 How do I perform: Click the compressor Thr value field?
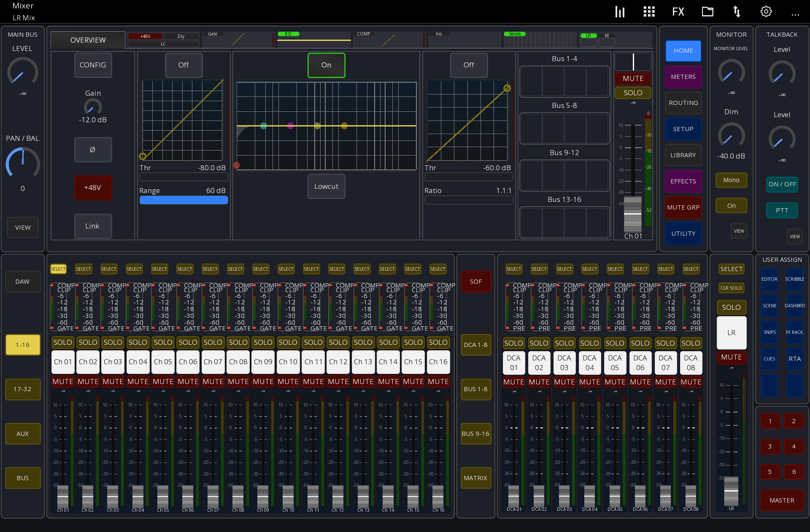469,177
